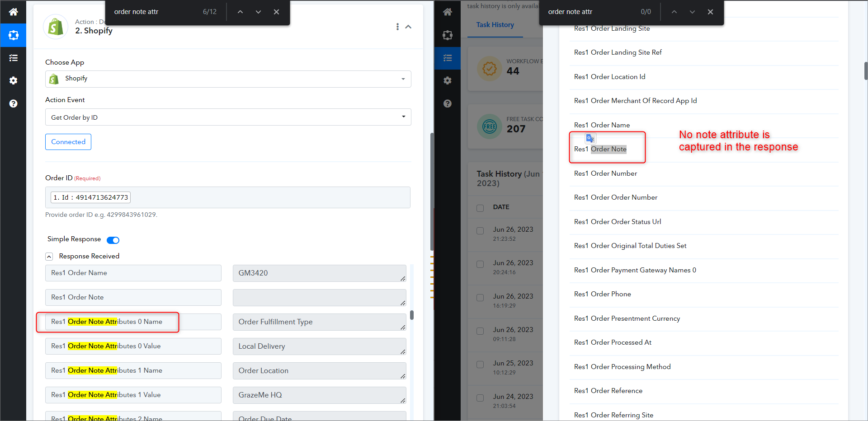Image resolution: width=868 pixels, height=421 pixels.
Task: Close the find bar in right window
Action: point(710,12)
